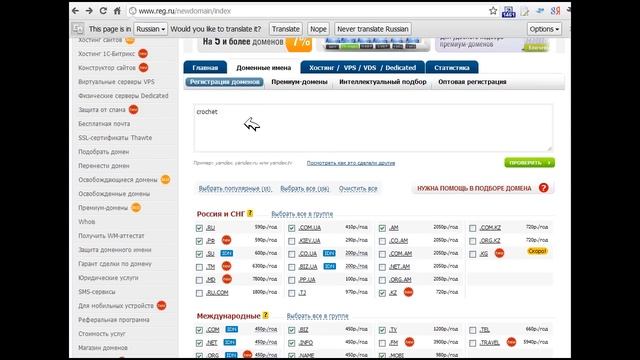640x360 pixels.
Task: Uncheck the .TV domain checkbox
Action: (382, 330)
